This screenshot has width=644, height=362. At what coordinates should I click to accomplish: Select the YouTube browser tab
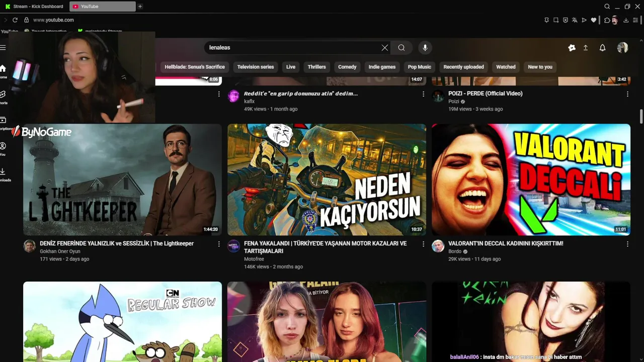(x=102, y=7)
